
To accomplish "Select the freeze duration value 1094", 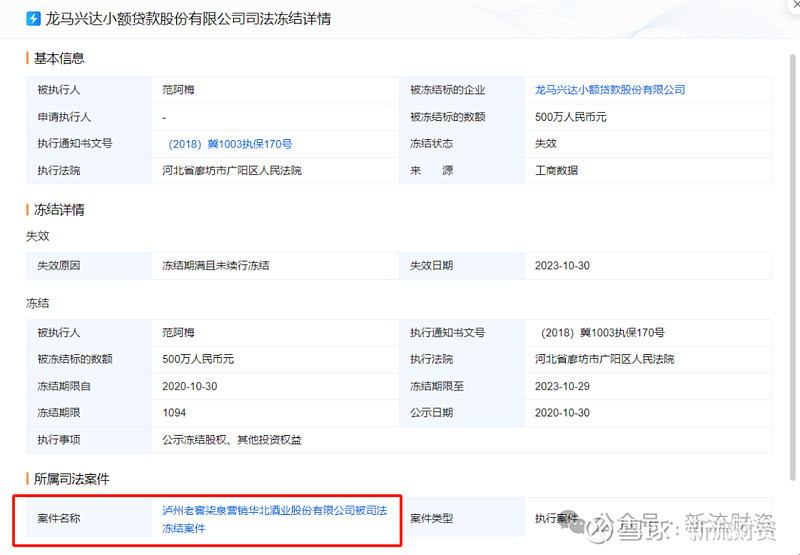I will pos(174,413).
